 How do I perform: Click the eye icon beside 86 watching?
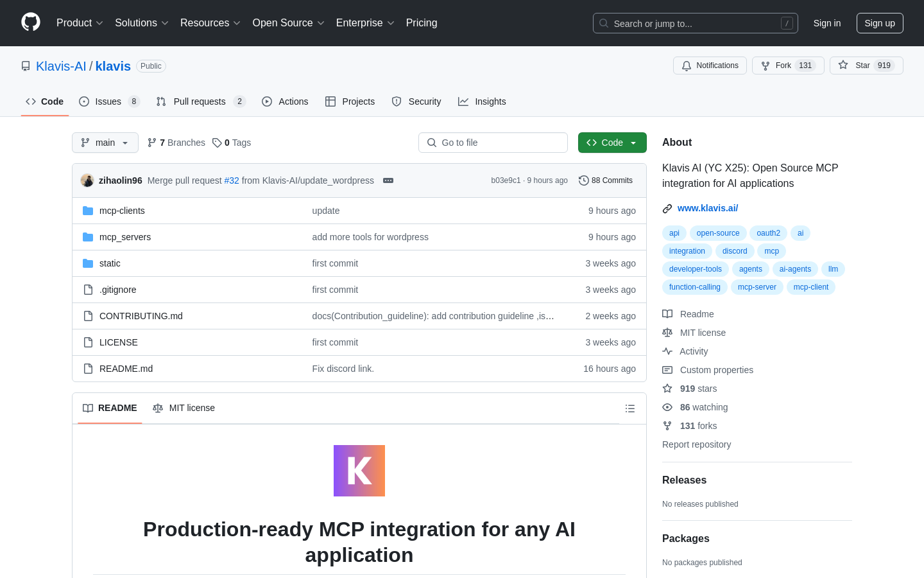tap(667, 407)
